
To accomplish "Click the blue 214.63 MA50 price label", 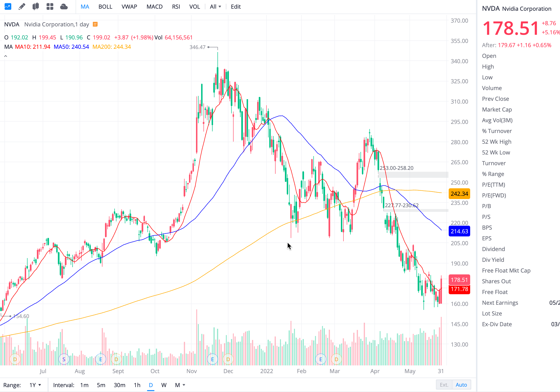I will click(x=459, y=231).
